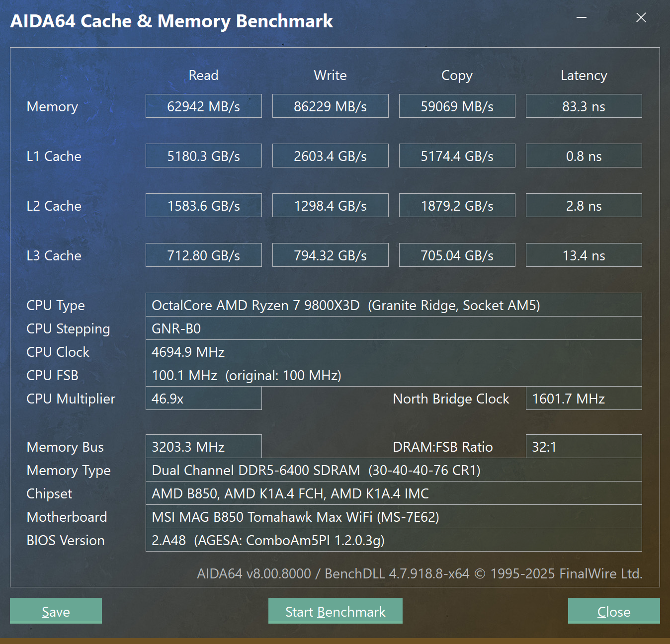The image size is (670, 644).
Task: Click the DRAM:FSB Ratio label
Action: click(443, 447)
